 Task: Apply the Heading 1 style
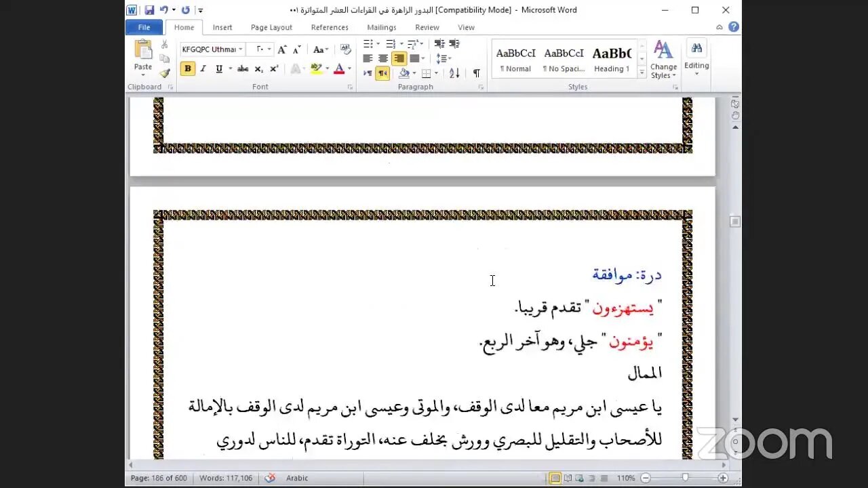pyautogui.click(x=612, y=59)
